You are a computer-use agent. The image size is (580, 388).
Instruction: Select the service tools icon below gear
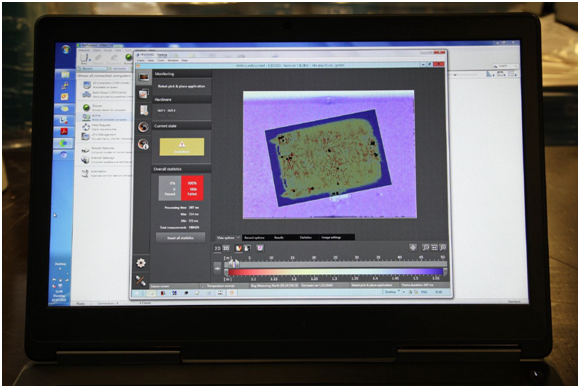tap(141, 281)
